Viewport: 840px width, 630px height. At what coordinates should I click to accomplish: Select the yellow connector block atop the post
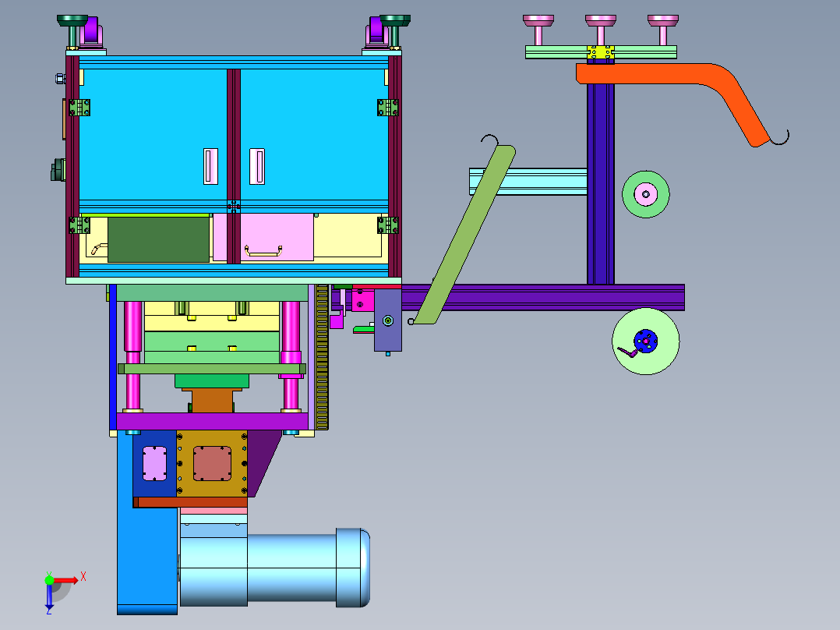(601, 52)
